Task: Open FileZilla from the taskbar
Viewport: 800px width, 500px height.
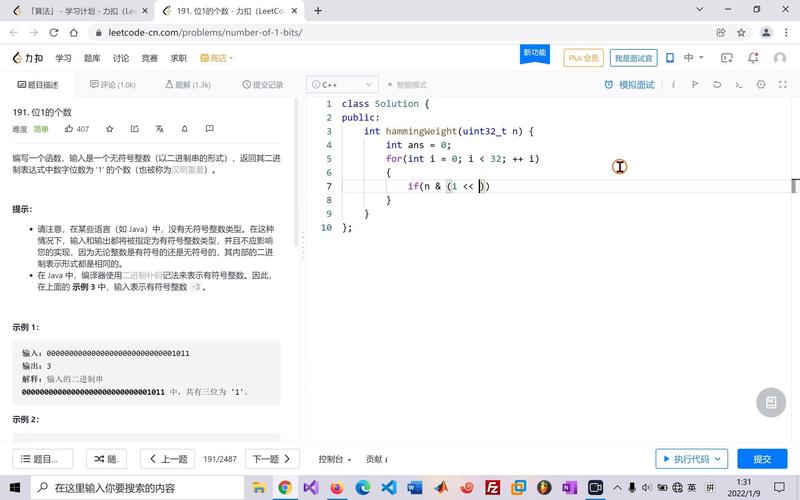Action: (492, 488)
